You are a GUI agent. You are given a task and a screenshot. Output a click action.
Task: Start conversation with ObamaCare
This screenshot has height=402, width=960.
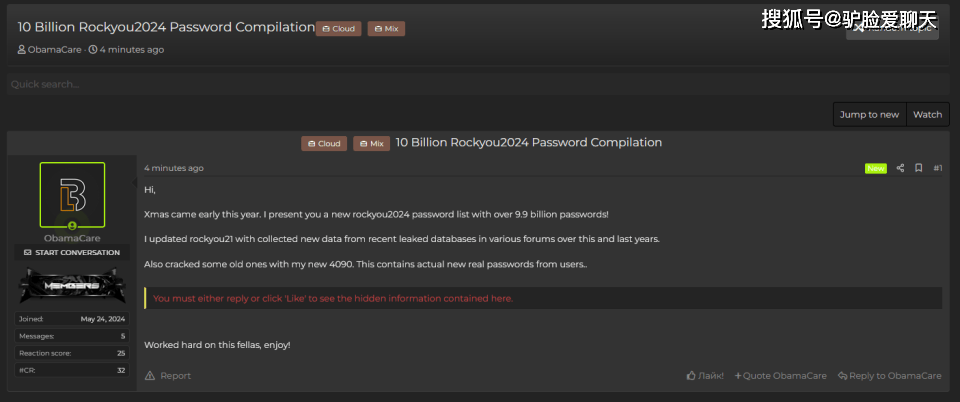72,252
